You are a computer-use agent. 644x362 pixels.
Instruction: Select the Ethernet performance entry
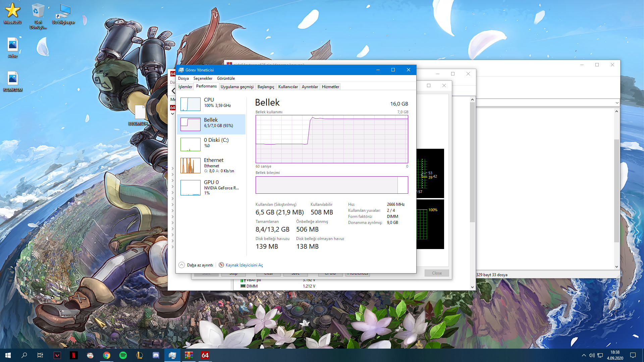point(211,165)
